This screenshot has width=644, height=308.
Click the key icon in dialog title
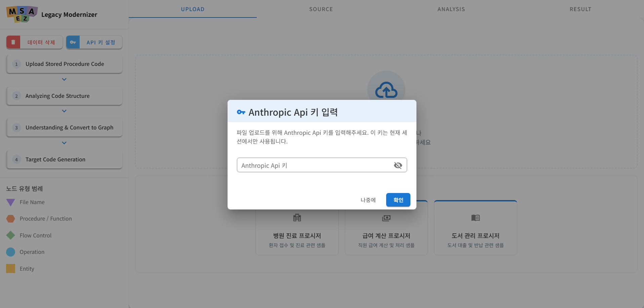pyautogui.click(x=241, y=112)
